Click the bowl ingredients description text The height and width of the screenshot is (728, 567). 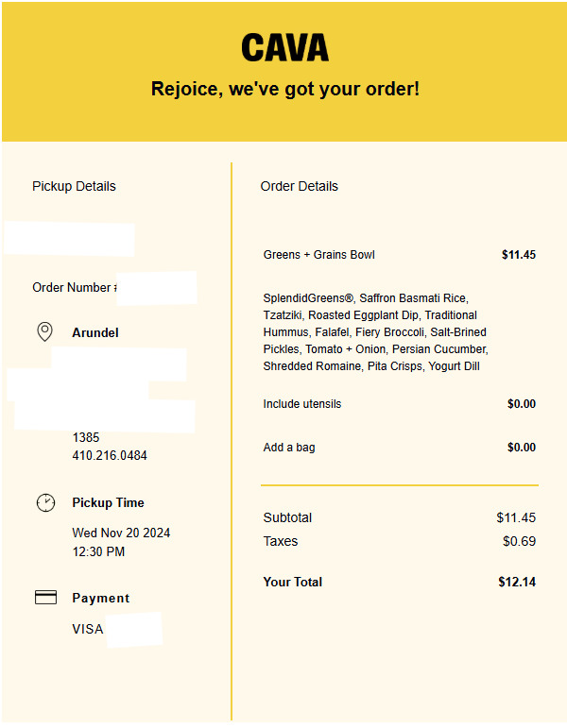tap(374, 332)
